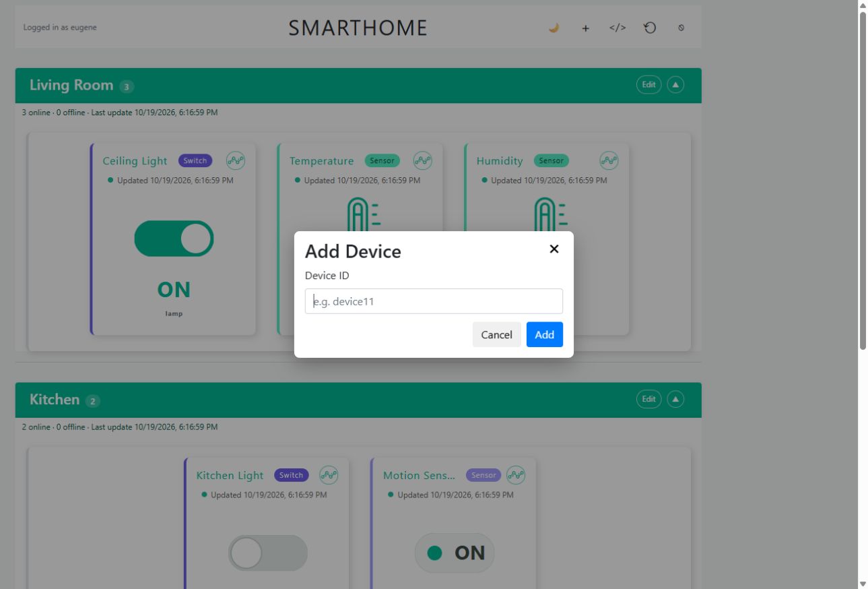Open the code view icon in header

617,28
